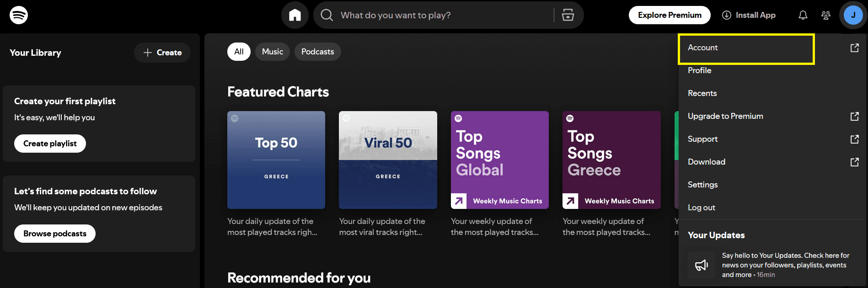This screenshot has height=288, width=868.
Task: Go to Home via house icon
Action: [x=295, y=15]
